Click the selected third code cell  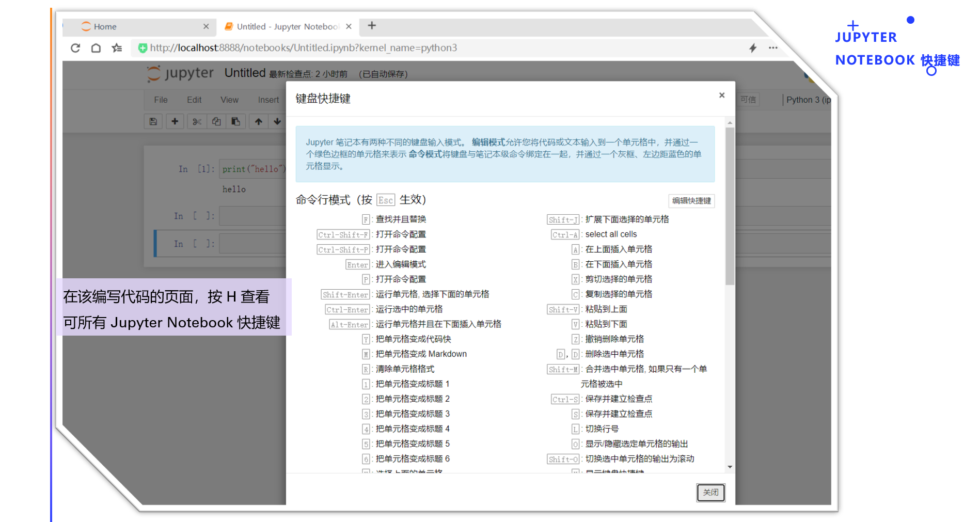point(252,244)
